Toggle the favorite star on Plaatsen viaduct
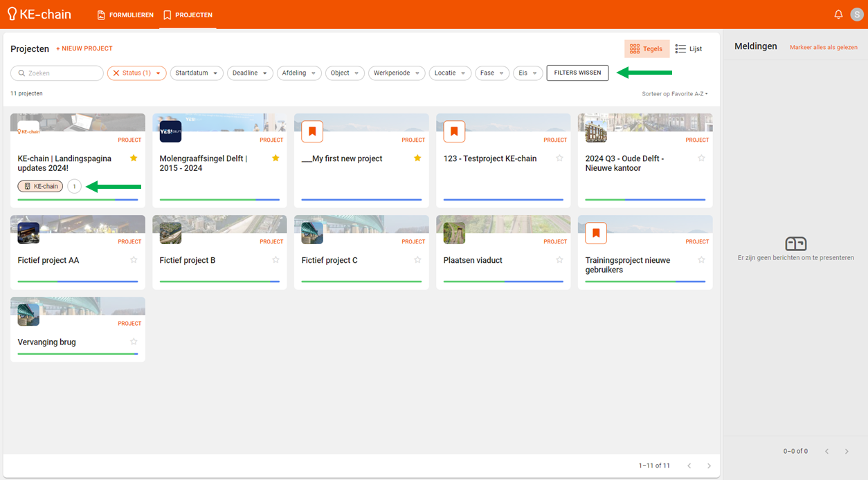Screen dimensions: 868x480 (559, 260)
